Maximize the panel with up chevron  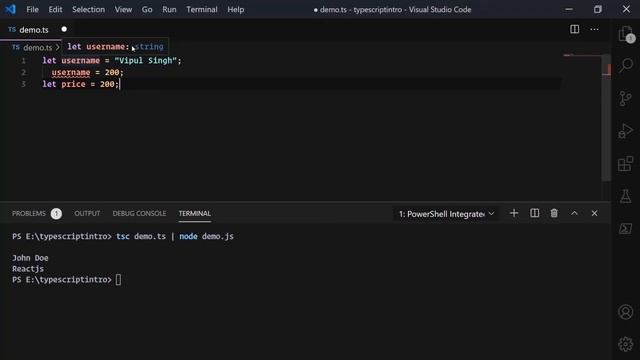click(574, 213)
